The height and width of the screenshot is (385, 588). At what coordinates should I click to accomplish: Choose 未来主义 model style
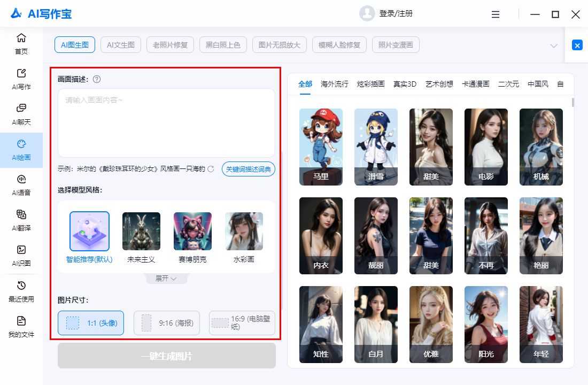pos(141,237)
